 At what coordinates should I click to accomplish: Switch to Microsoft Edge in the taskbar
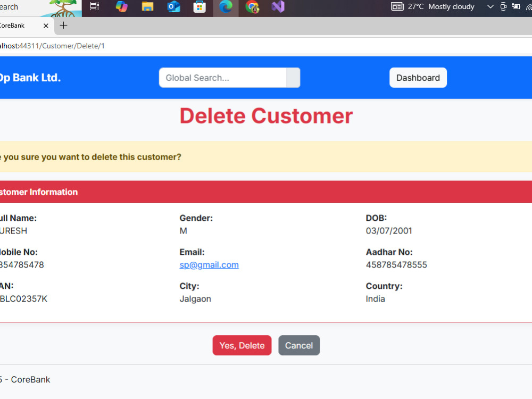(x=226, y=6)
